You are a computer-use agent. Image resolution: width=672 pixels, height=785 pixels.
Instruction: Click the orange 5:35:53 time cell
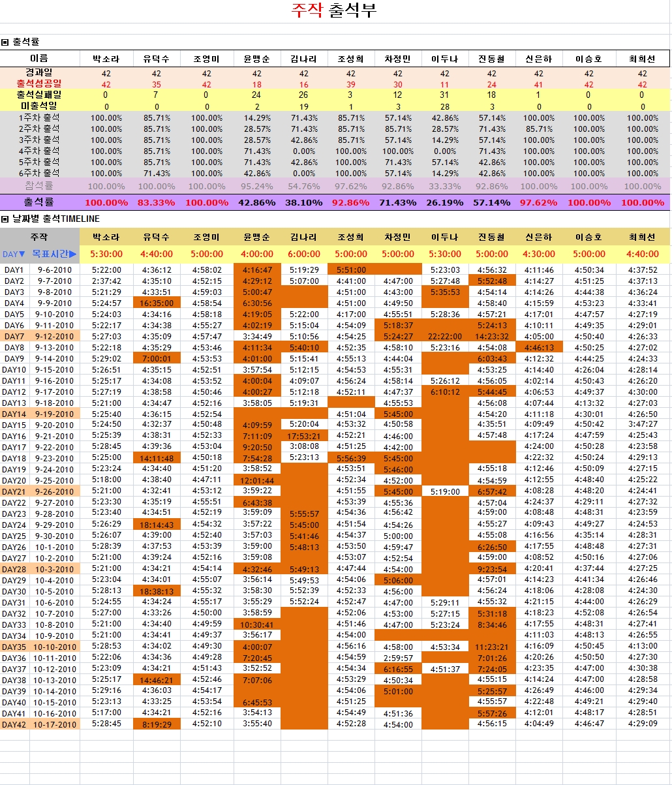445,292
